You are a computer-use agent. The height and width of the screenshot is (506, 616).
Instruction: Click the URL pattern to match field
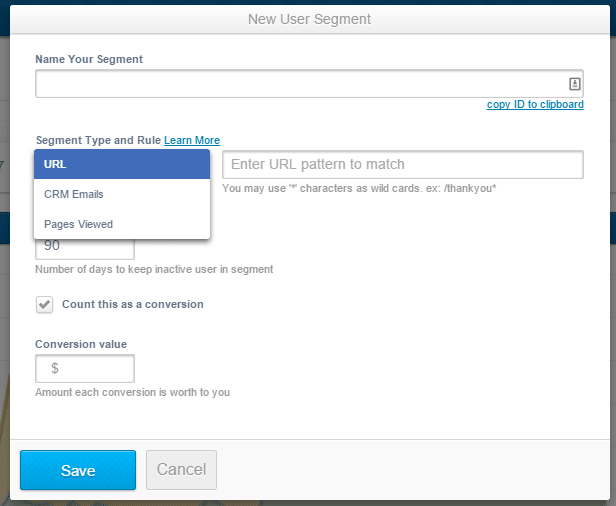pos(403,164)
